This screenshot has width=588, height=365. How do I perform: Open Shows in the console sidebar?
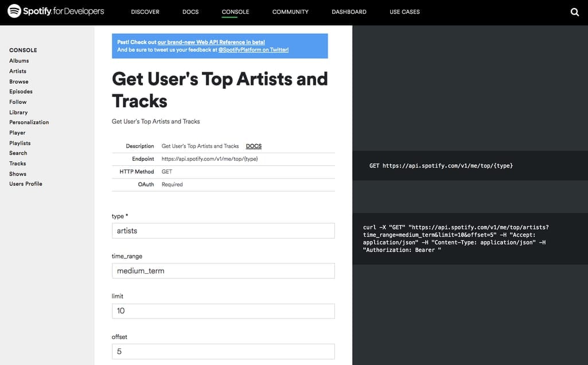(18, 174)
